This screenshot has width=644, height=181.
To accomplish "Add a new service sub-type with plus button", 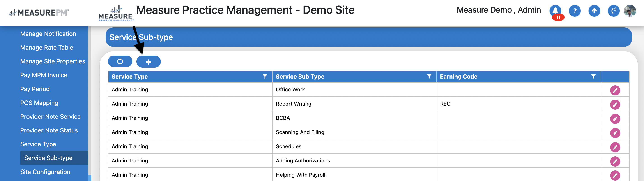I will pos(148,62).
